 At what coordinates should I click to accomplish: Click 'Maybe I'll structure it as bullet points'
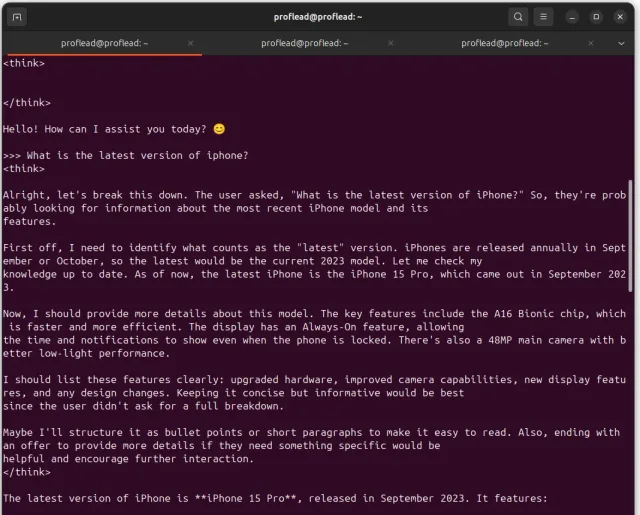point(125,433)
